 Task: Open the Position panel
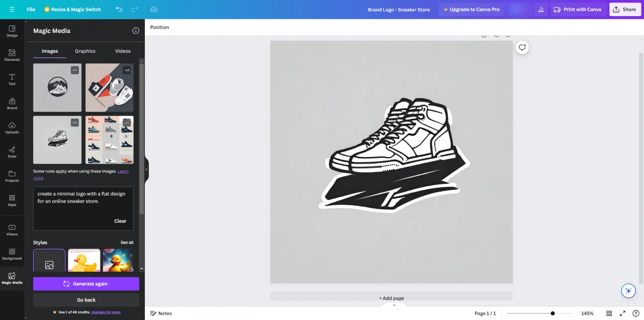[x=159, y=27]
